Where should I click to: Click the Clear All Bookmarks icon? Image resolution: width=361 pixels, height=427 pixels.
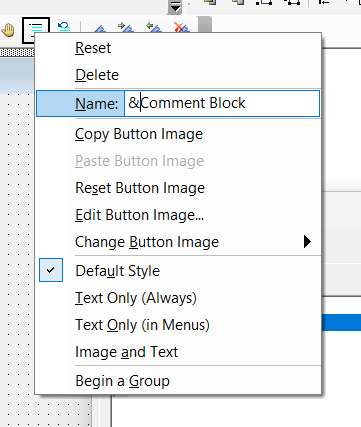pyautogui.click(x=182, y=27)
